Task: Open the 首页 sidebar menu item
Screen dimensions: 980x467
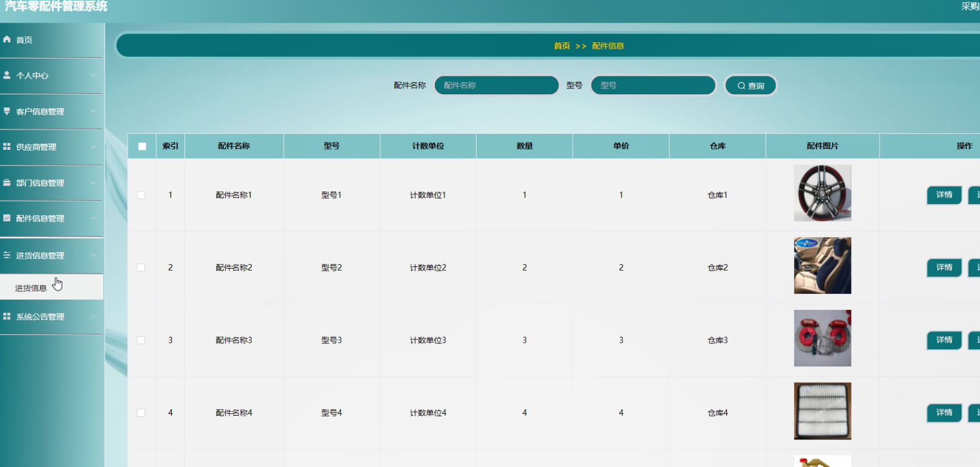Action: coord(52,40)
